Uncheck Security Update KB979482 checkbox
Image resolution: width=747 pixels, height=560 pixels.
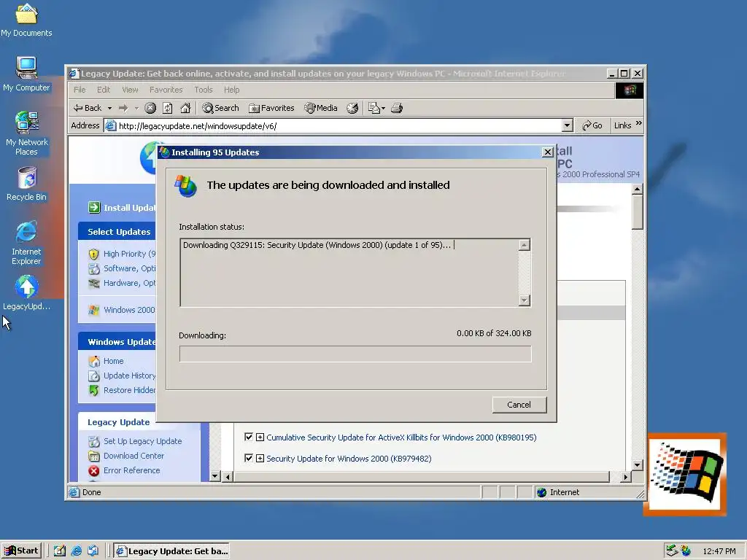(249, 458)
